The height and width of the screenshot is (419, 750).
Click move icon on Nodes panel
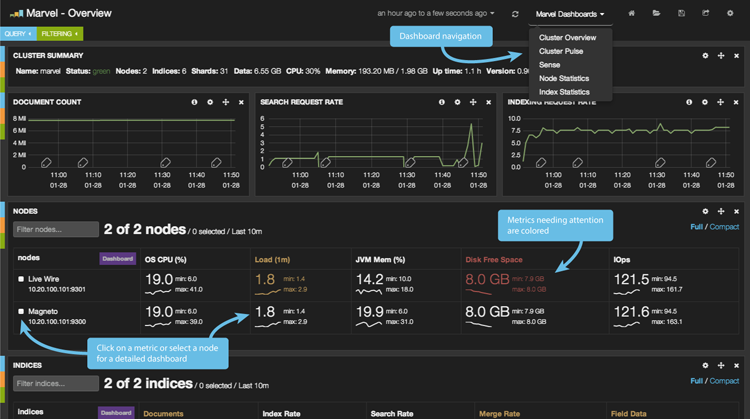[721, 212]
